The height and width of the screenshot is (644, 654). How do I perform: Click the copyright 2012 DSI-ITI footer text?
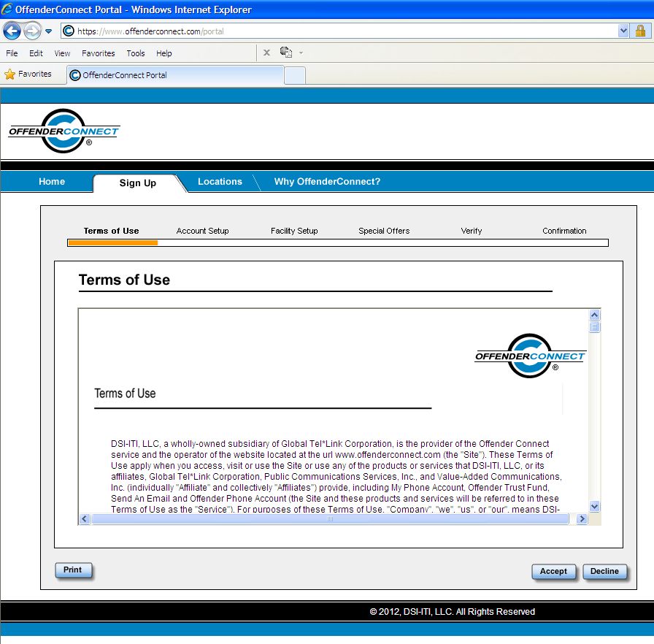pyautogui.click(x=452, y=611)
